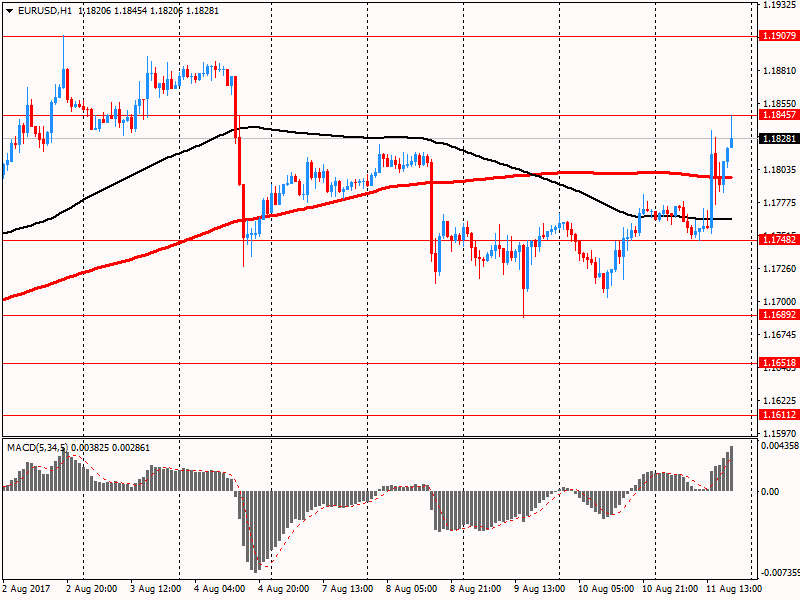Select the MACD(5,34,5) indicator label
Image resolution: width=800 pixels, height=600 pixels.
tap(38, 448)
